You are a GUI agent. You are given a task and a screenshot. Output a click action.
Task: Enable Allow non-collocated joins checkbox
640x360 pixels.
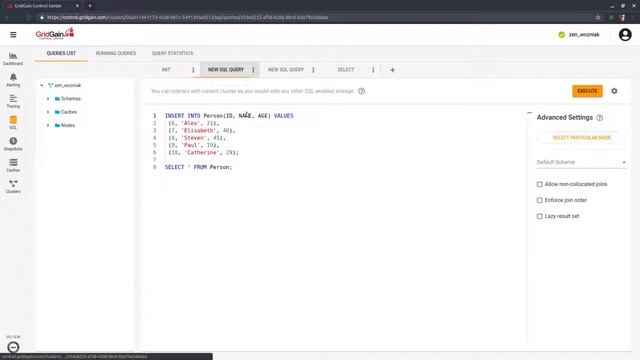pos(540,184)
